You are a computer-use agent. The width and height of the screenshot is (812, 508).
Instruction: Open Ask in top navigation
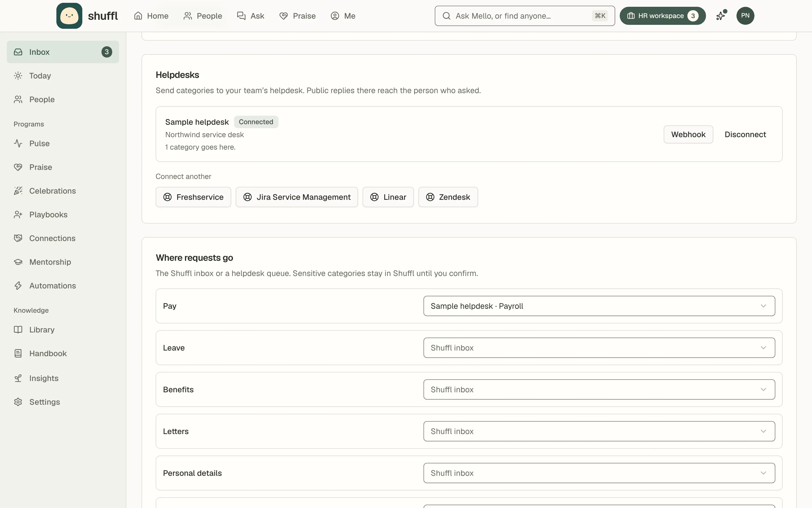pos(251,16)
